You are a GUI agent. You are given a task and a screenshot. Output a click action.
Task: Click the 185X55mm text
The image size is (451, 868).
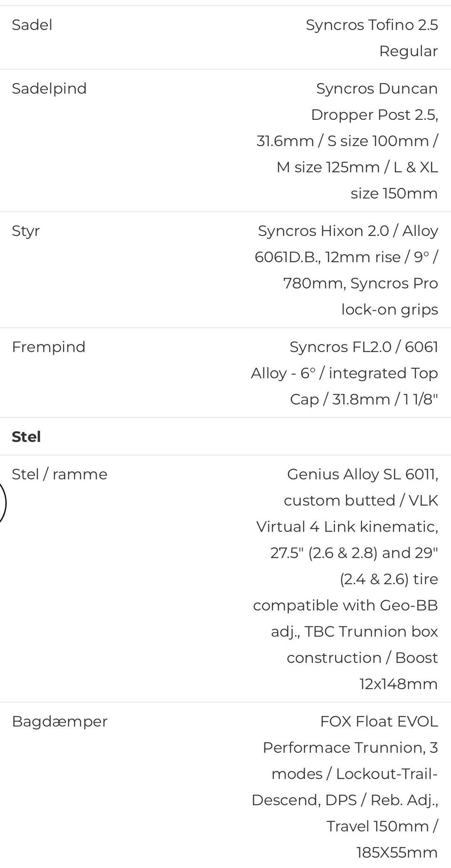click(x=397, y=852)
